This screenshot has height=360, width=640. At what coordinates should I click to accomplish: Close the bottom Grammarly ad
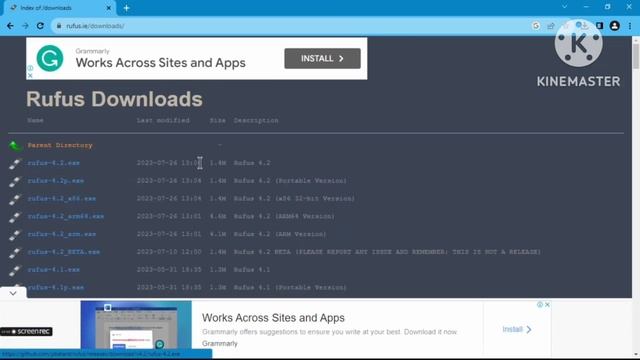click(547, 304)
